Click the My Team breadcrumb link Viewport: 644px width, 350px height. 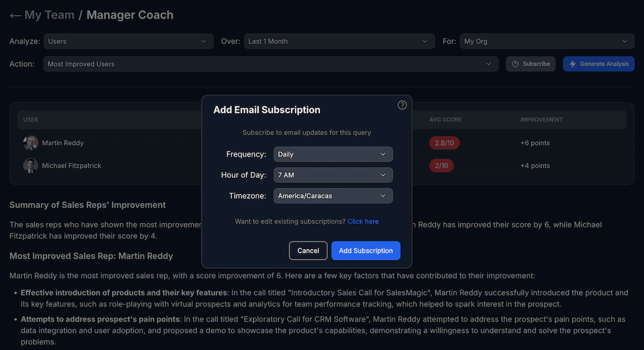coord(49,15)
